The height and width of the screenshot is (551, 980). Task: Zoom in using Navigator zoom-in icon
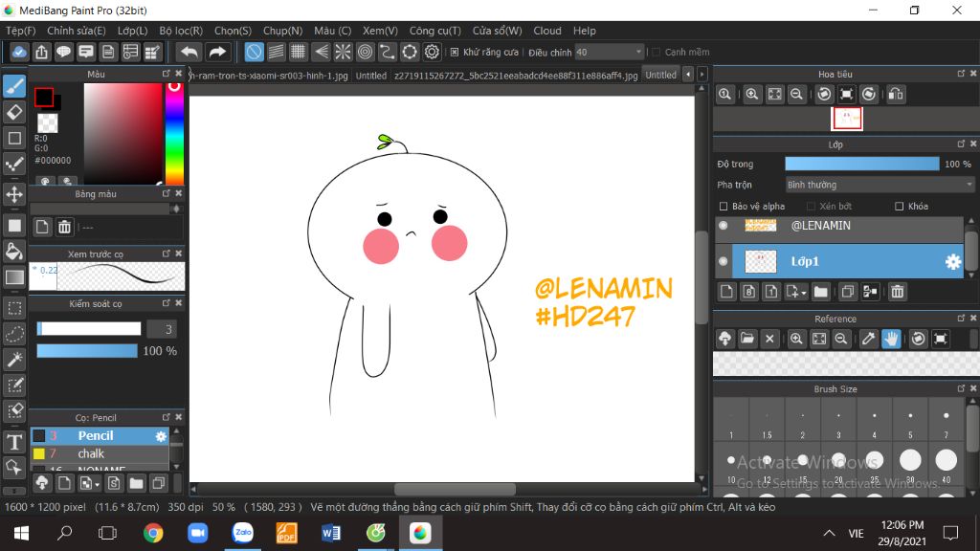pos(752,95)
